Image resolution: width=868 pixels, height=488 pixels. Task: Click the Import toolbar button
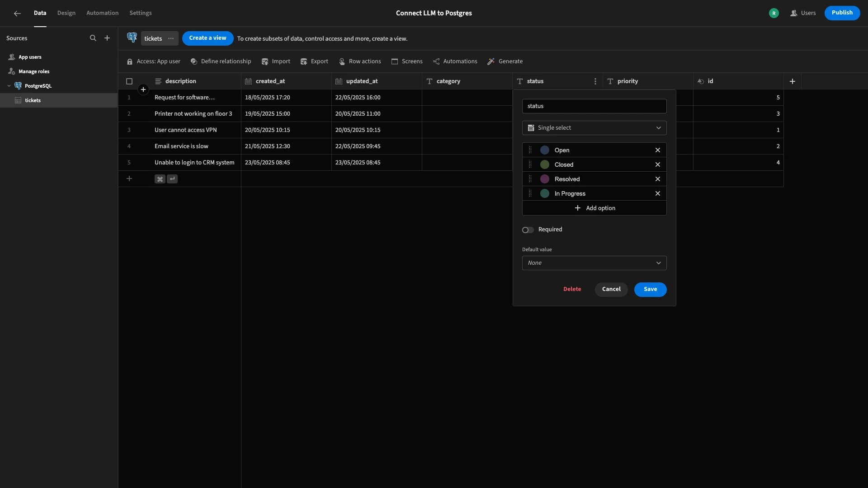point(276,61)
